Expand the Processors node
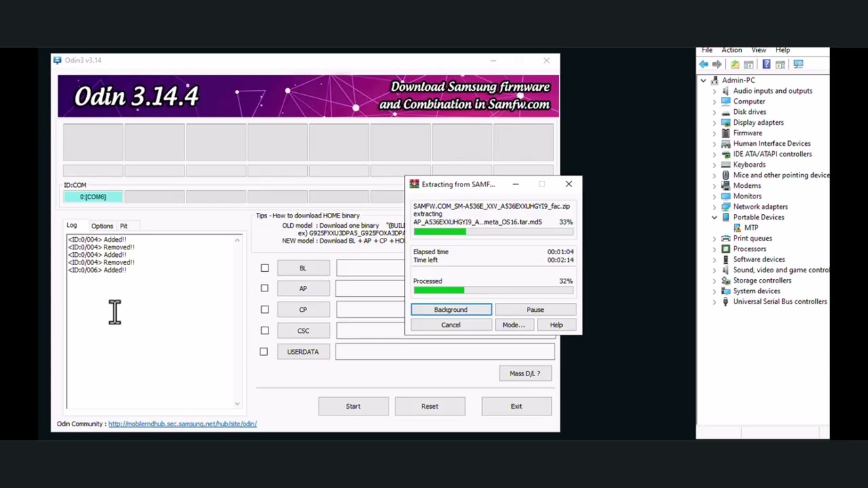Image resolution: width=868 pixels, height=488 pixels. pyautogui.click(x=714, y=249)
